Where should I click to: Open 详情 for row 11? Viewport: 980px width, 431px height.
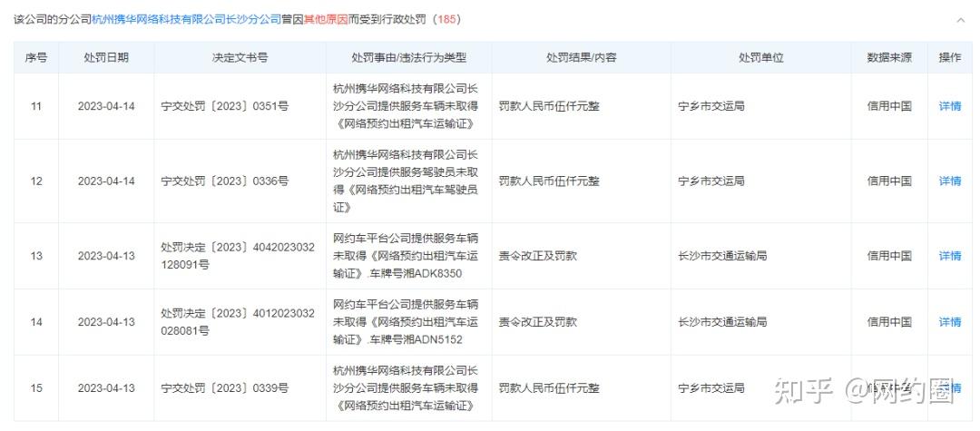point(949,106)
